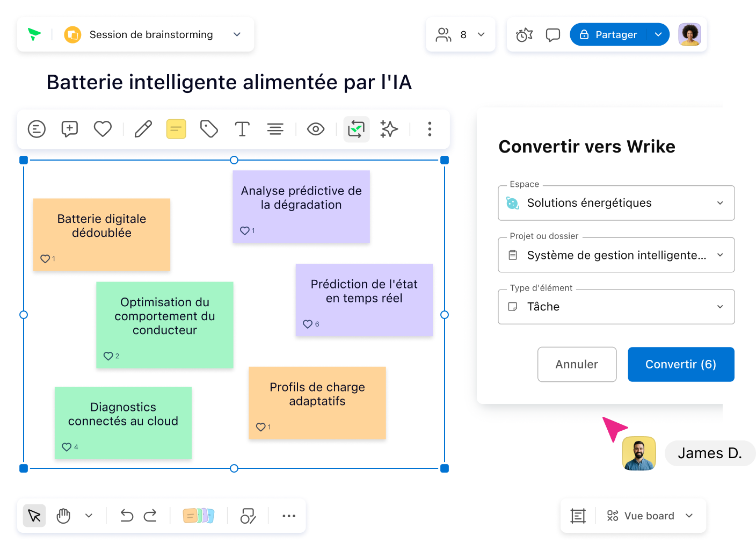Click the redo arrow icon
The image size is (756, 550).
(150, 516)
